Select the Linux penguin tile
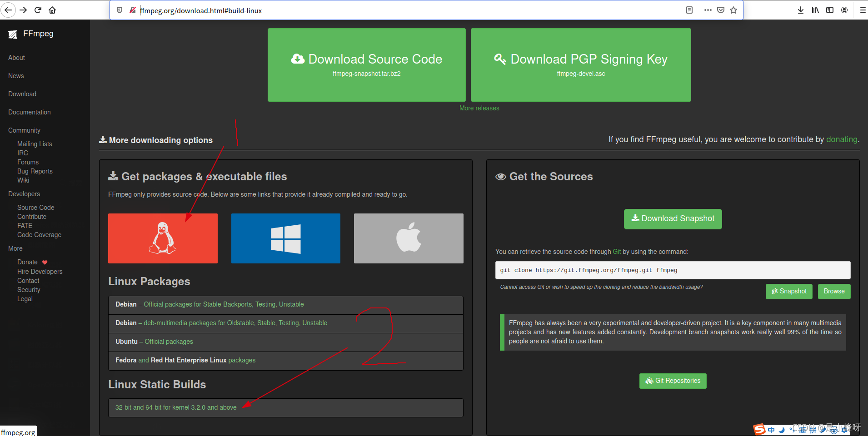The height and width of the screenshot is (436, 868). tap(163, 238)
